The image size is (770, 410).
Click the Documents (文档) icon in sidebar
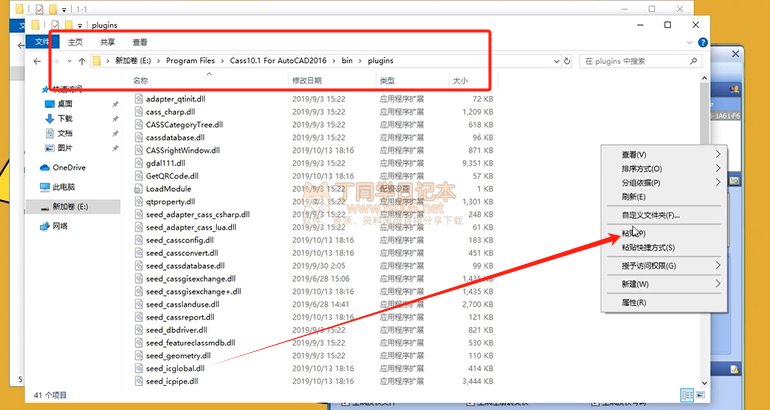click(50, 133)
